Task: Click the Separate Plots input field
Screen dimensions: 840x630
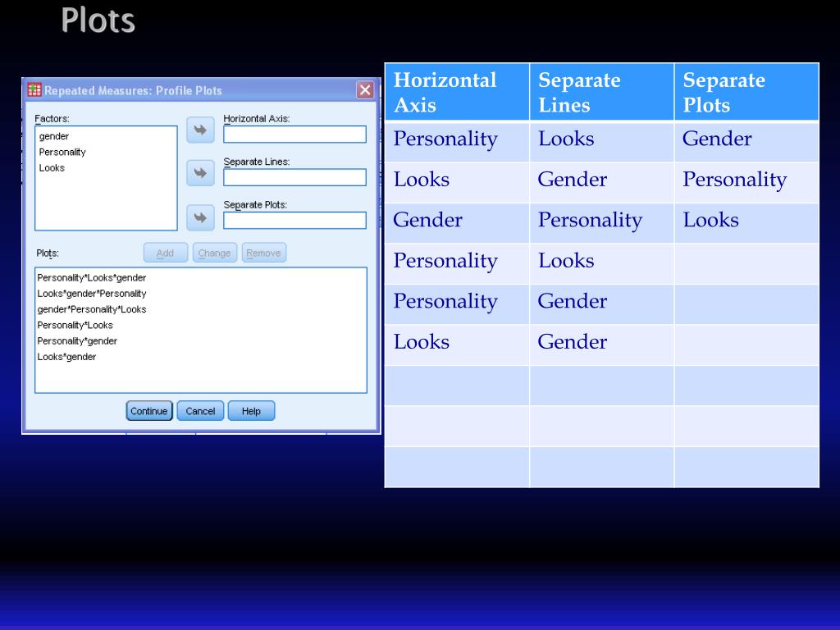Action: (x=294, y=220)
